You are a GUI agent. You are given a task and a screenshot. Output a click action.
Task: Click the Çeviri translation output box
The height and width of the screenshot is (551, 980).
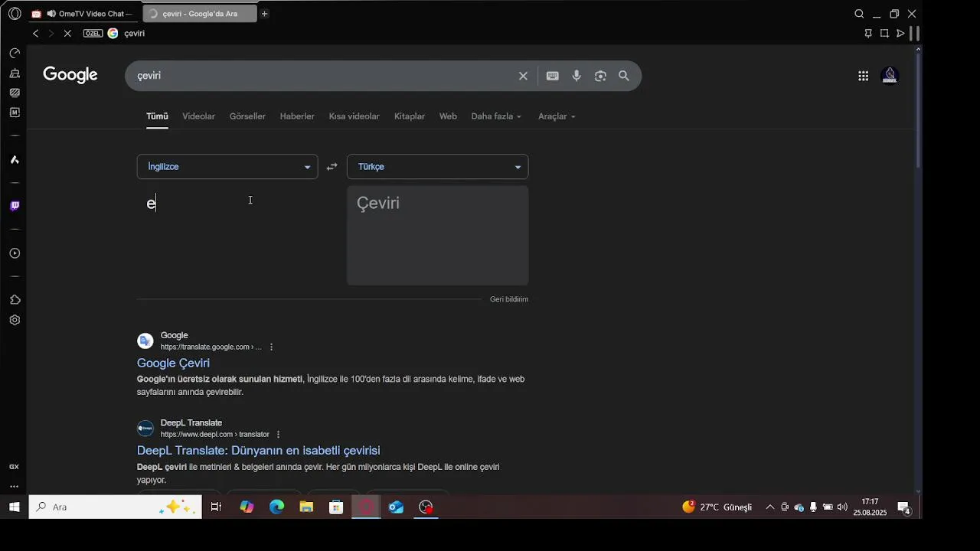click(x=437, y=235)
